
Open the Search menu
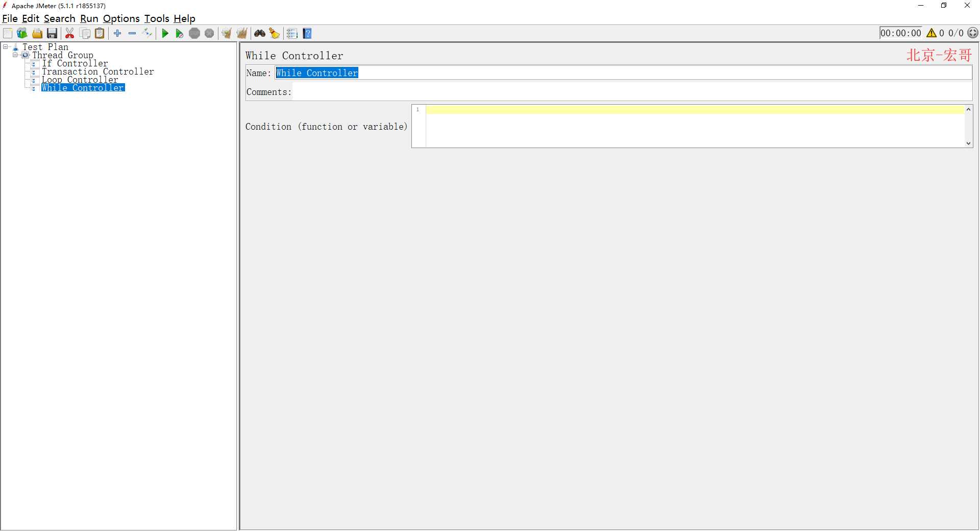point(59,18)
